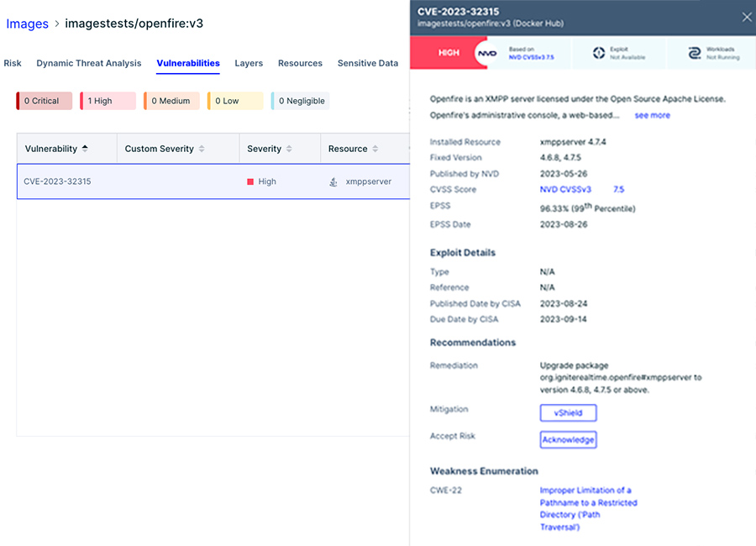Click the HIGH severity badge
This screenshot has width=756, height=546.
(x=449, y=53)
